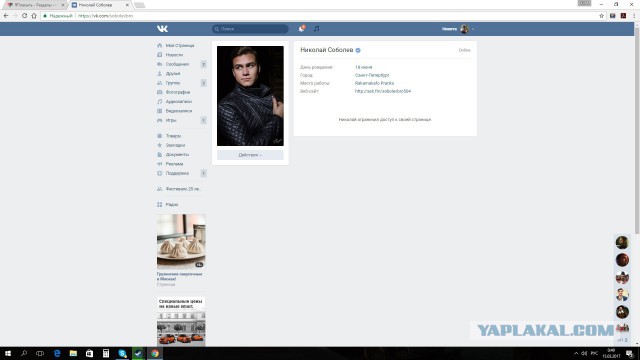Screen dimensions: 640x360
Task: Go back in the browser
Action: (6, 16)
